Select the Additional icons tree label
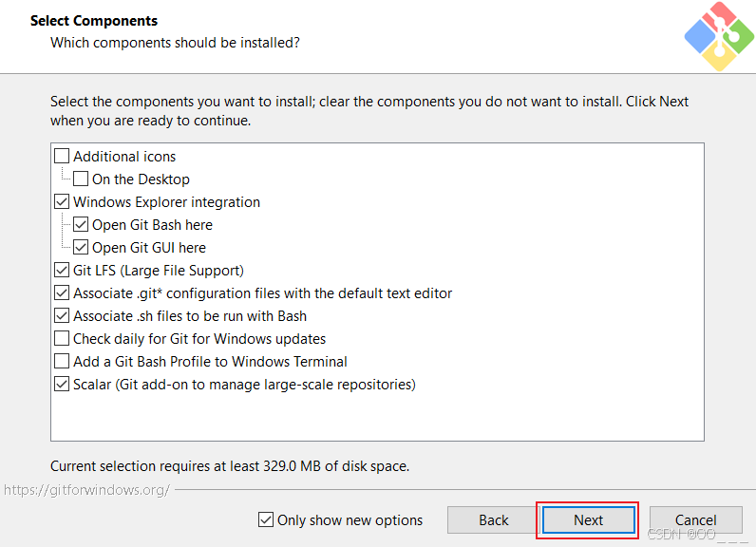The width and height of the screenshot is (756, 547). click(124, 157)
